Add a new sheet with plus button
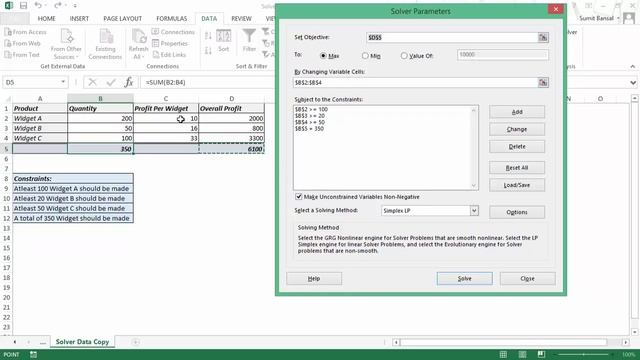The image size is (640, 360). pos(136,342)
